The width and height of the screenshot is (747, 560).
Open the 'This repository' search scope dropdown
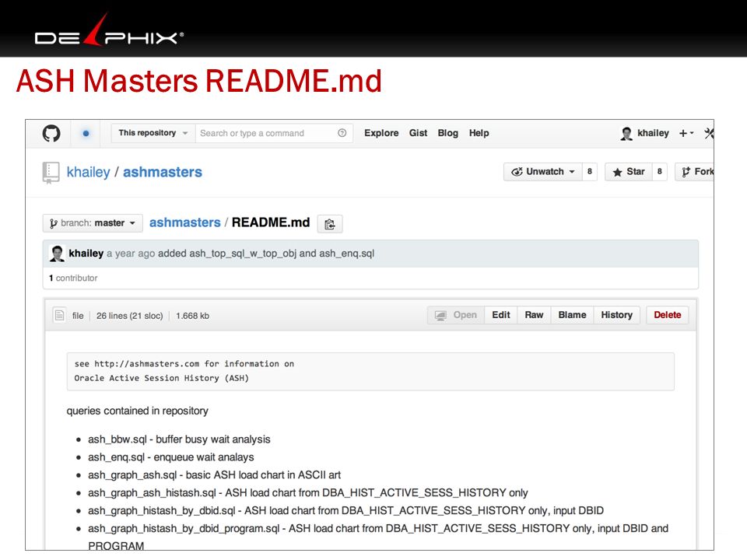pos(153,133)
